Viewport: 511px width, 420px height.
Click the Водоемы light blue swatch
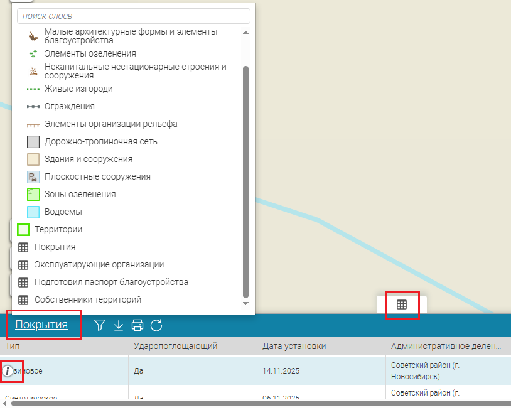coord(33,212)
